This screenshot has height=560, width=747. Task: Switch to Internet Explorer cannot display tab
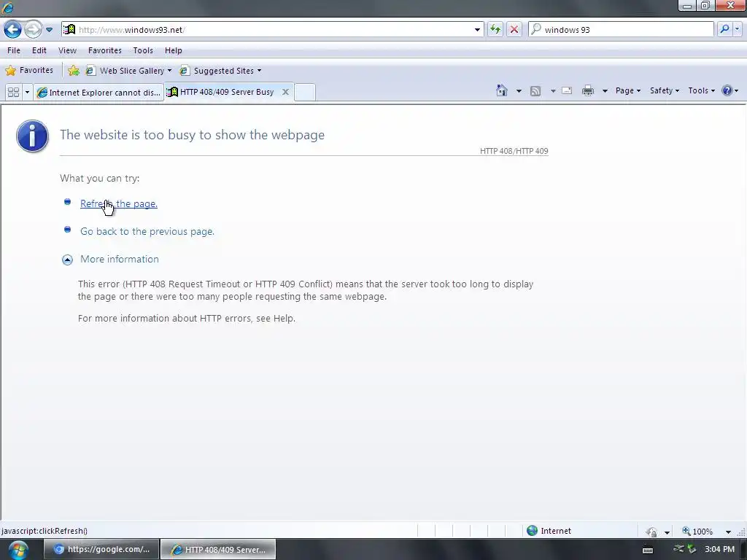coord(98,92)
